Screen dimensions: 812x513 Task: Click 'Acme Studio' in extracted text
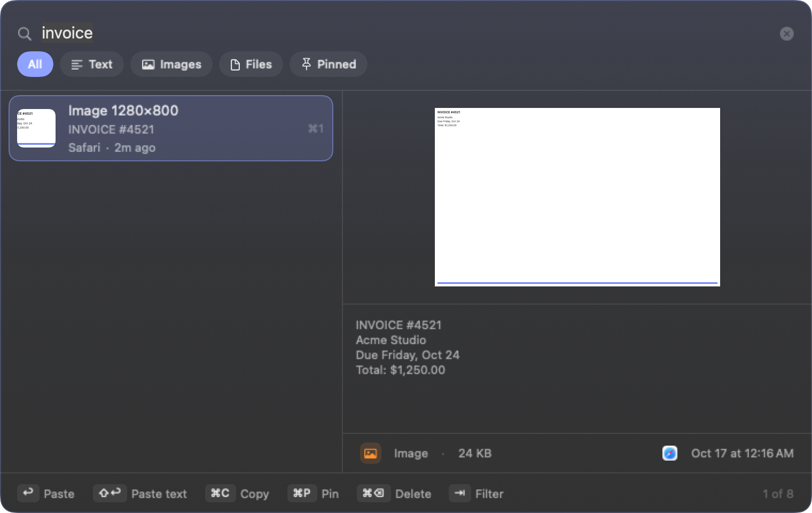(x=391, y=340)
